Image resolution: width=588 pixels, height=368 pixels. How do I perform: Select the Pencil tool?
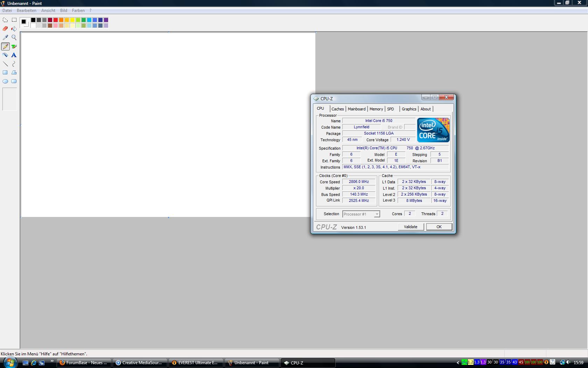[5, 46]
